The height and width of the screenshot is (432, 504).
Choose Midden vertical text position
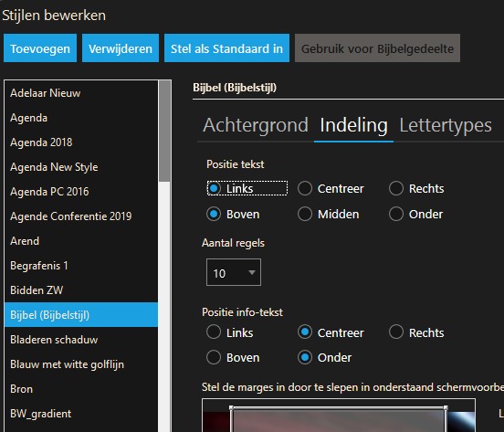click(x=329, y=214)
